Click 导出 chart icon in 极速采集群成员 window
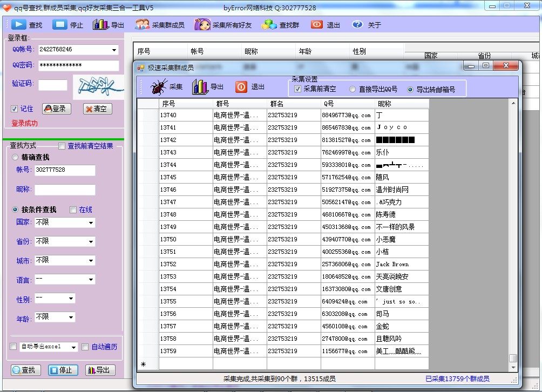Screen dimensions: 542x392 200,86
